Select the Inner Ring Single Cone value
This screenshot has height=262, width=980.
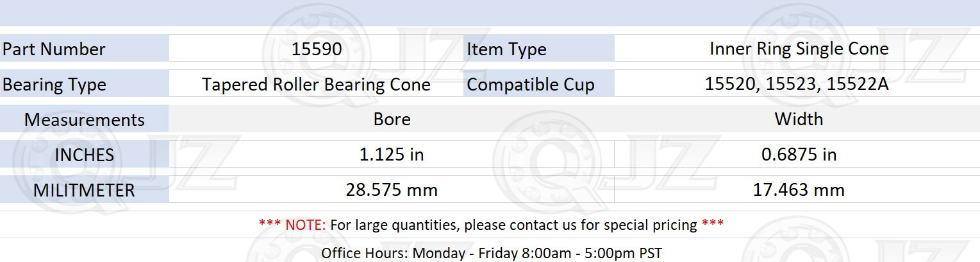[799, 49]
